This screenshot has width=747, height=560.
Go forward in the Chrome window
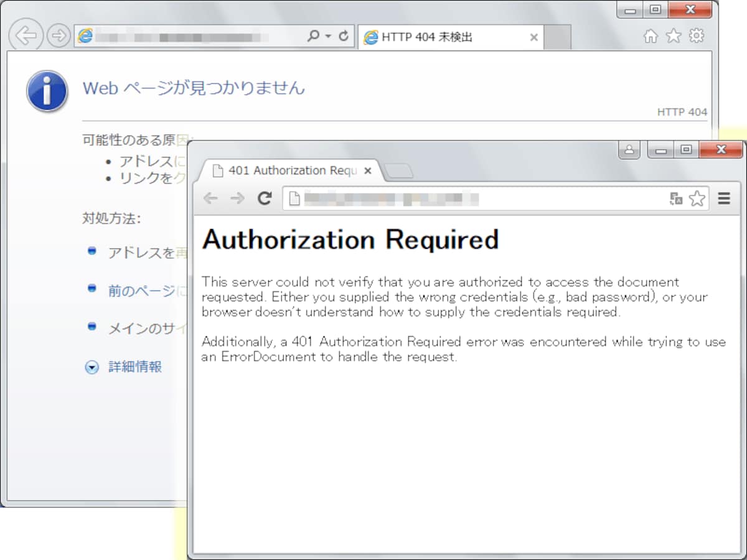click(237, 198)
